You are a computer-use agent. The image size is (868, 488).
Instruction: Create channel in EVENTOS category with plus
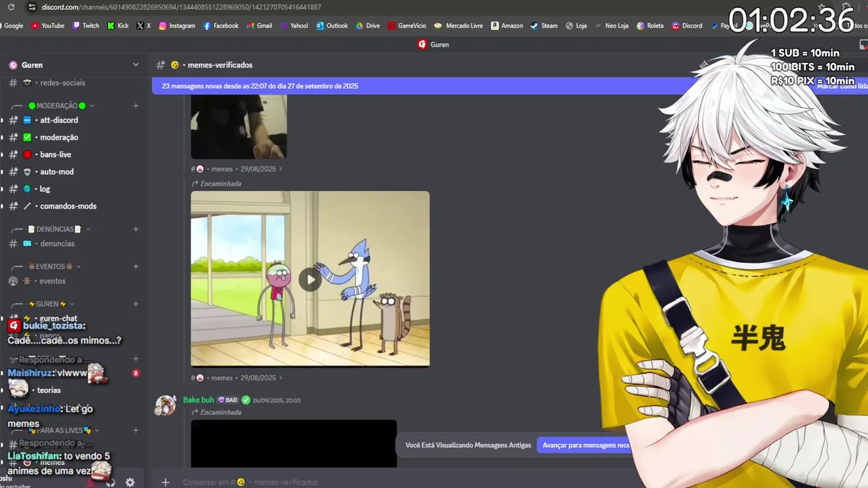click(136, 266)
